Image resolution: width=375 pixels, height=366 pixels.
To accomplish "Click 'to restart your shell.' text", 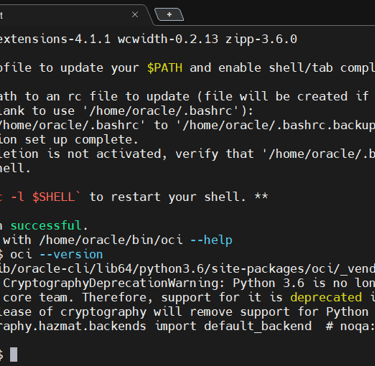I will pyautogui.click(x=168, y=197).
